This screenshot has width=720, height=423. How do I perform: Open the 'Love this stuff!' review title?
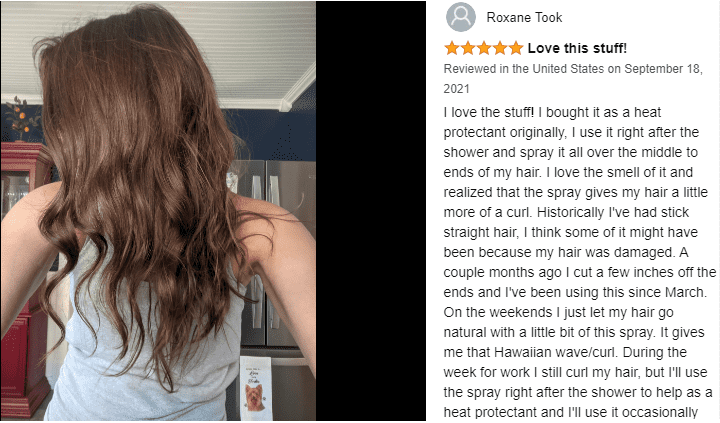(577, 48)
